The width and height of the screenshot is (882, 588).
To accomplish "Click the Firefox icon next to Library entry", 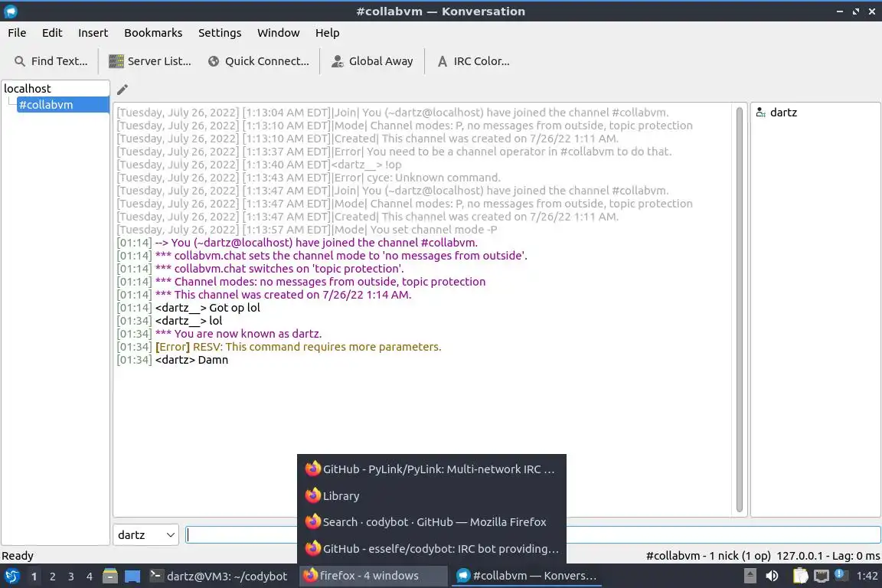I will 312,495.
